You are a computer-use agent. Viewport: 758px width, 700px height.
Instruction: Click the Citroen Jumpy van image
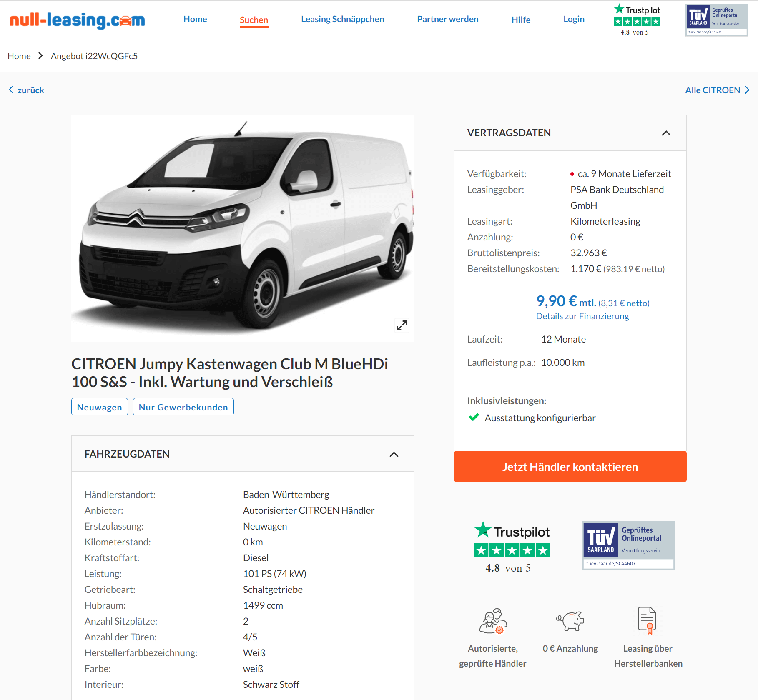[x=243, y=228]
